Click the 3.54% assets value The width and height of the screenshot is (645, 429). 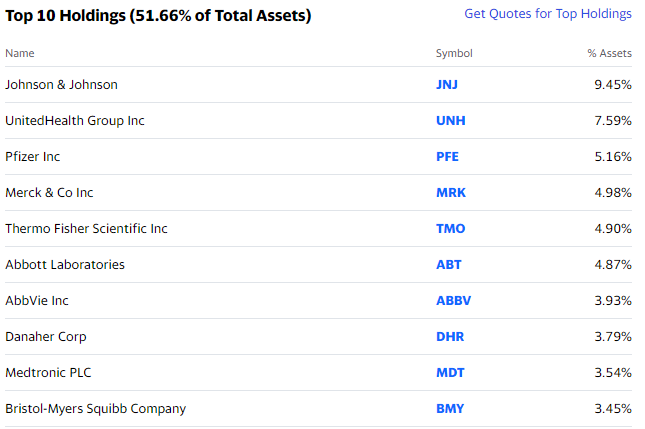[x=613, y=373]
